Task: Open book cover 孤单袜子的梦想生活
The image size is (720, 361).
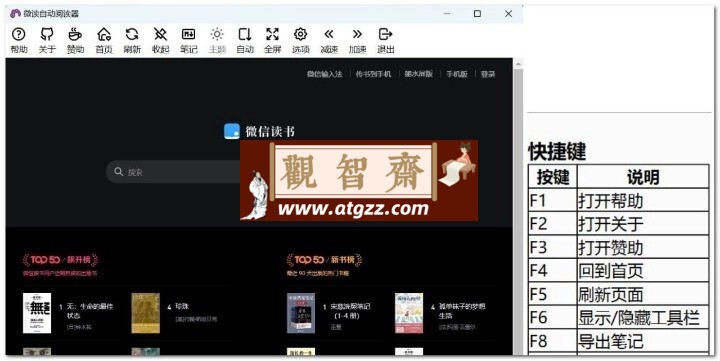Action: (x=409, y=313)
